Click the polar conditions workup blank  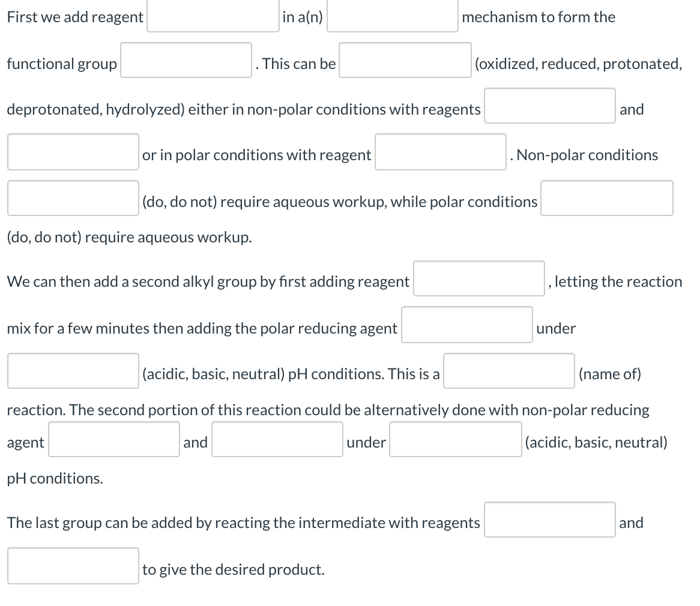(606, 198)
